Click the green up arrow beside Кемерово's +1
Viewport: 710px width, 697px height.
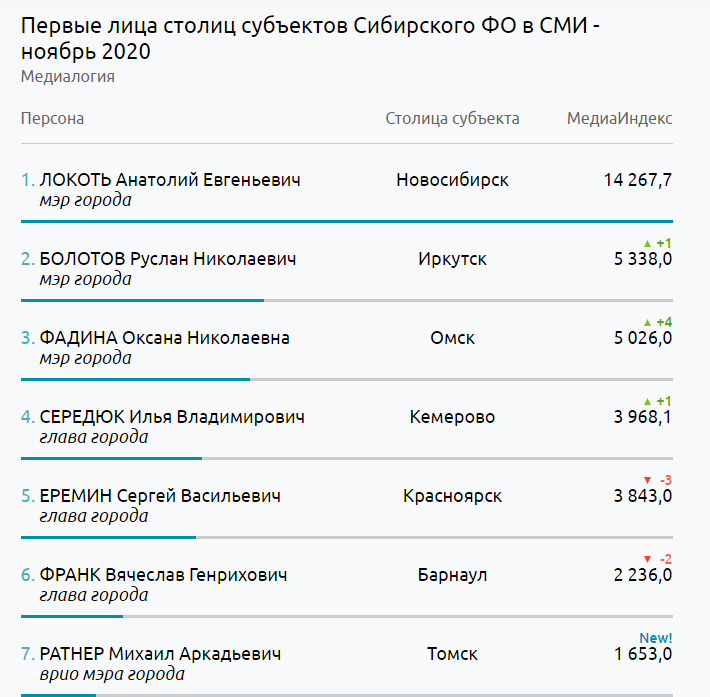(x=647, y=401)
